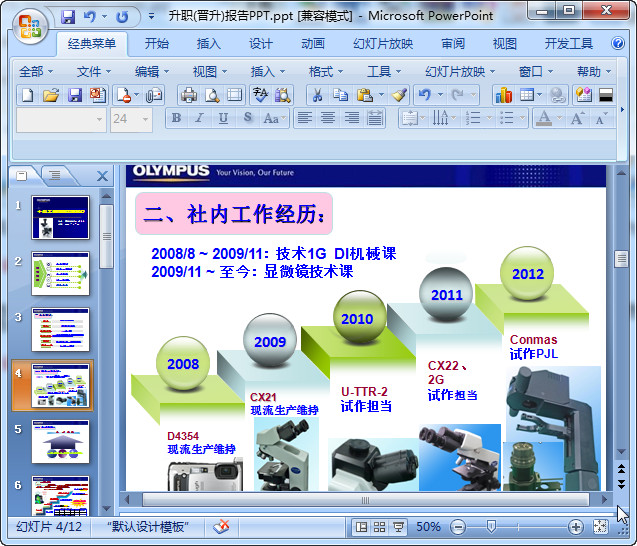Close the slides thumbnail pane

102,176
